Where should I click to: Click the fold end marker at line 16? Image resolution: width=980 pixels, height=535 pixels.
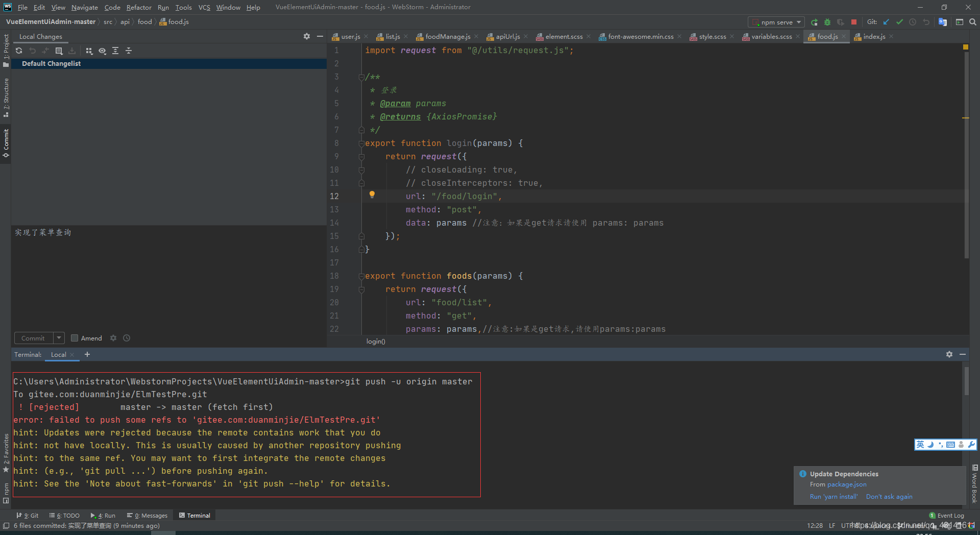tap(361, 250)
